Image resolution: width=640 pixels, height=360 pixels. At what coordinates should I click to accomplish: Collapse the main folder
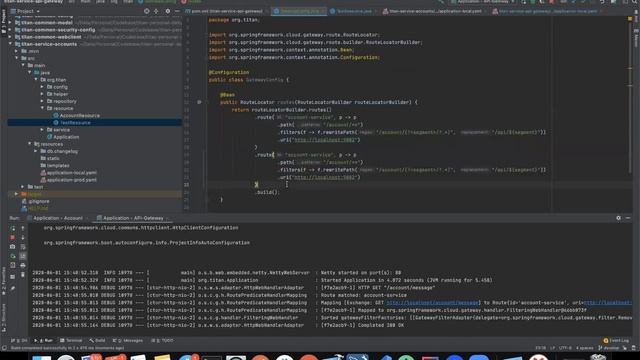coord(23,65)
